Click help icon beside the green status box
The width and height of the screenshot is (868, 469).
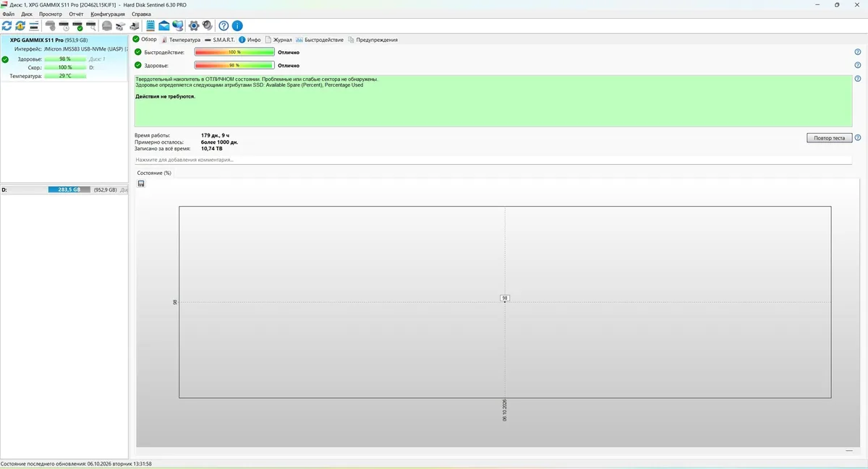pos(858,79)
